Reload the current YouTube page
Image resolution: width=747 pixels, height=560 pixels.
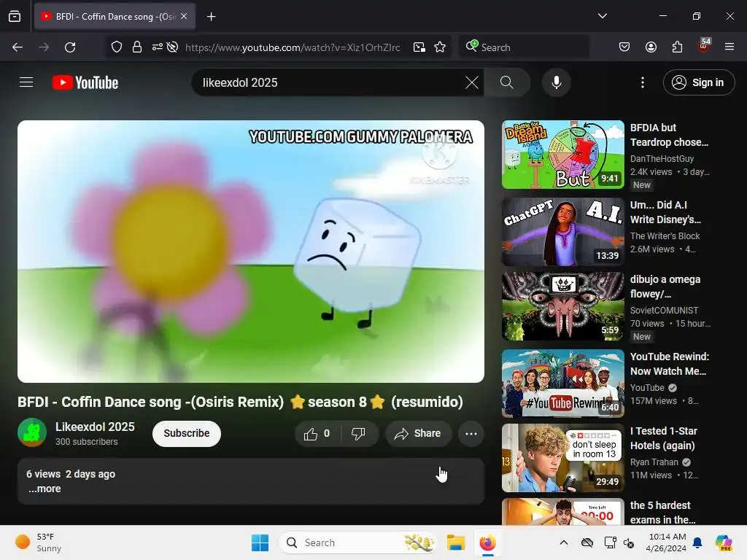[x=70, y=47]
